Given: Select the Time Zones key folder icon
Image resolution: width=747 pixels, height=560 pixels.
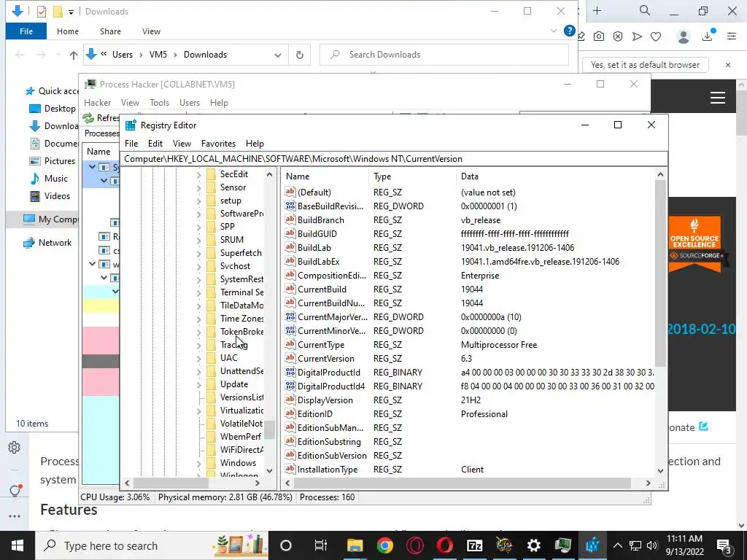Looking at the screenshot, I should click(x=211, y=319).
